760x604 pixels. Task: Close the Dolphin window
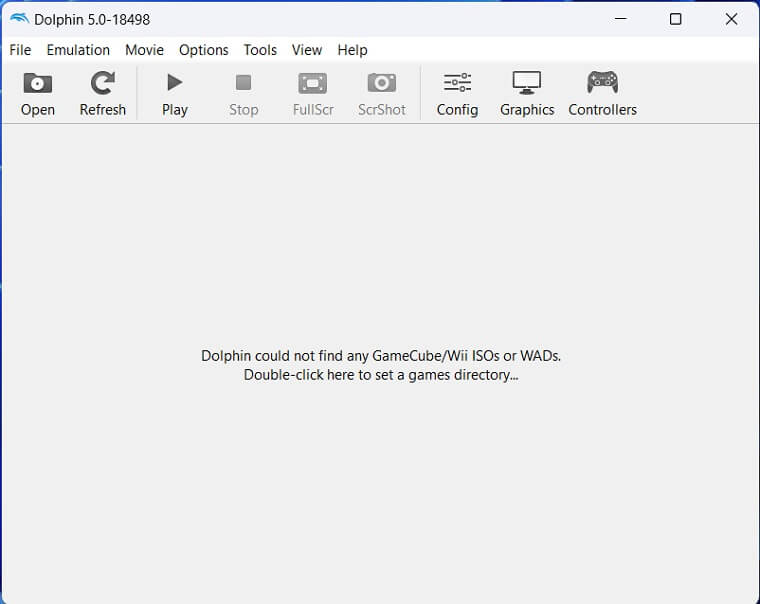(x=731, y=19)
